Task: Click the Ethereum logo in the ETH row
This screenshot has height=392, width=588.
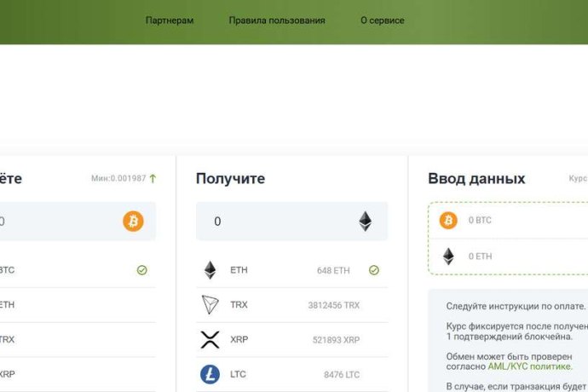Action: pos(210,270)
